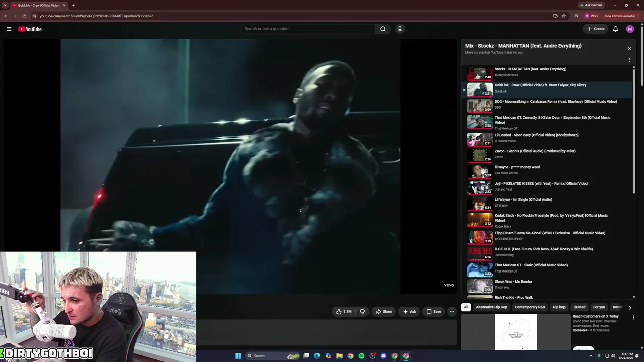Play Sheck Wes - Mo Bamba
This screenshot has height=362, width=644.
546,285
